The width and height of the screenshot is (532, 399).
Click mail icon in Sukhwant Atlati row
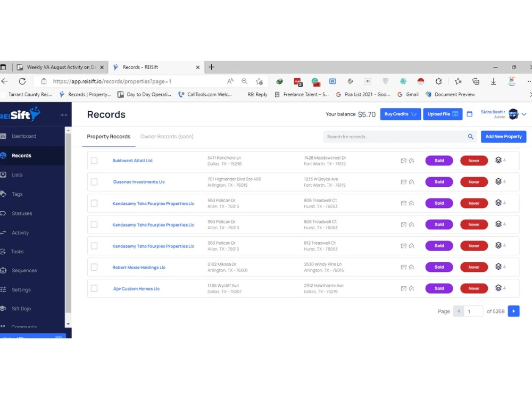tap(403, 161)
